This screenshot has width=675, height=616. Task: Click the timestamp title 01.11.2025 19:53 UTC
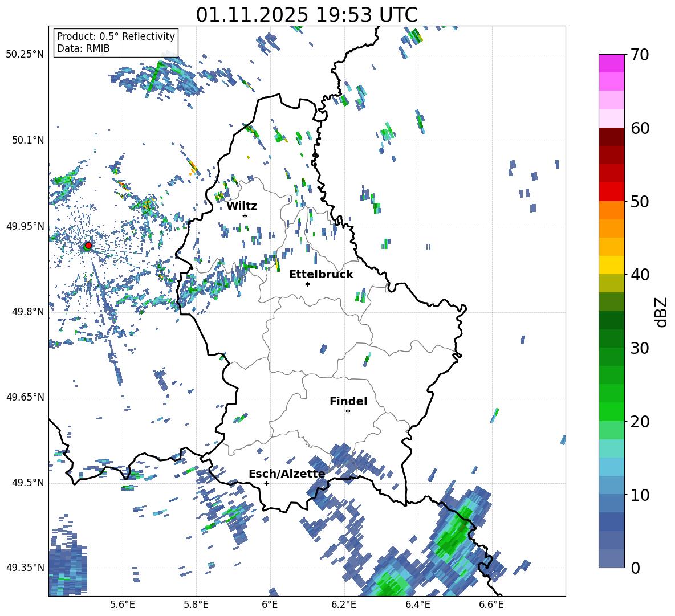(307, 15)
